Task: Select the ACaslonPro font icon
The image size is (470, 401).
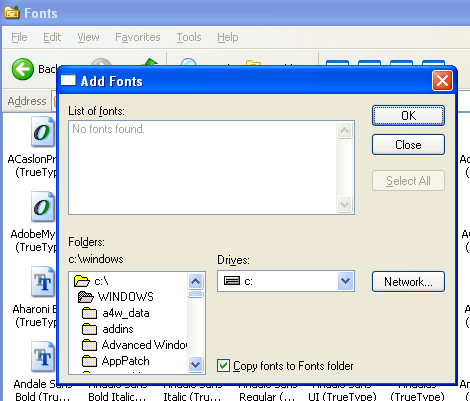Action: (43, 132)
